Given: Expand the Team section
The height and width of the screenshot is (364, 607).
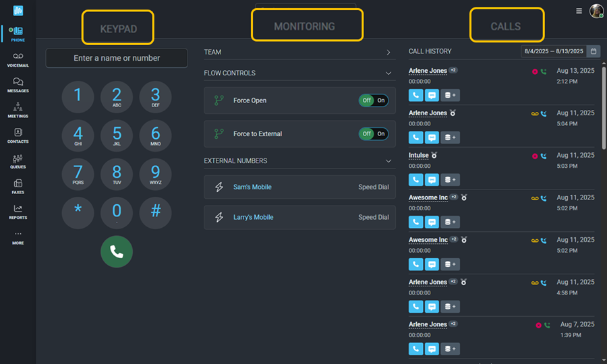Looking at the screenshot, I should [x=388, y=52].
